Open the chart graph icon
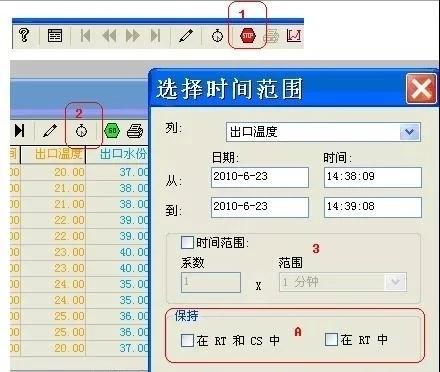Image resolution: width=440 pixels, height=372 pixels. click(294, 35)
